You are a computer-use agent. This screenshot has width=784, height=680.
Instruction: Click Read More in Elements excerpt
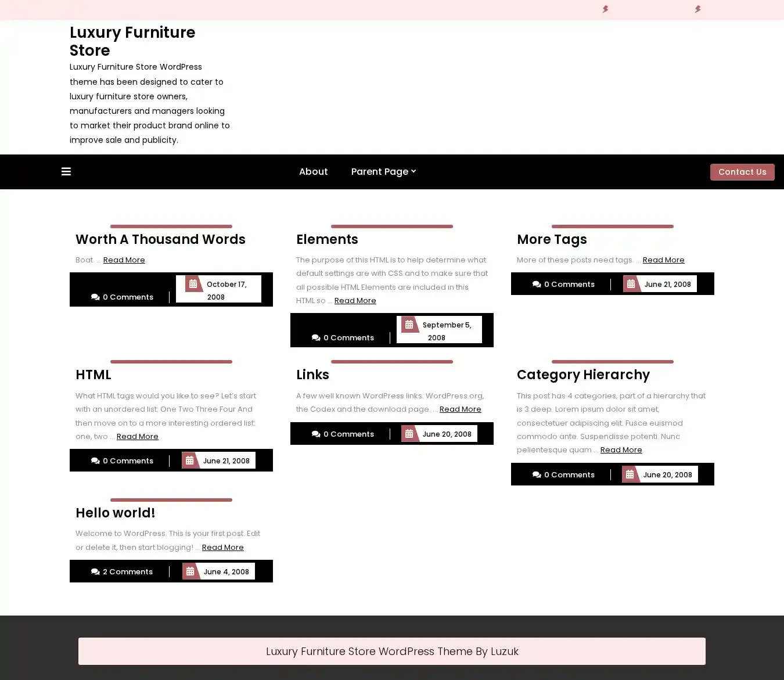[355, 300]
